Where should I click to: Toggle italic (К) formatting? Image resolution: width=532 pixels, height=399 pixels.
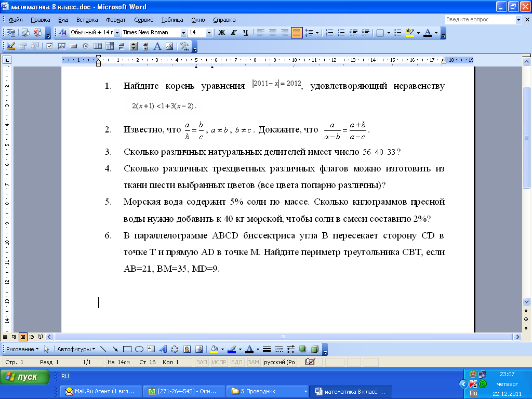233,33
